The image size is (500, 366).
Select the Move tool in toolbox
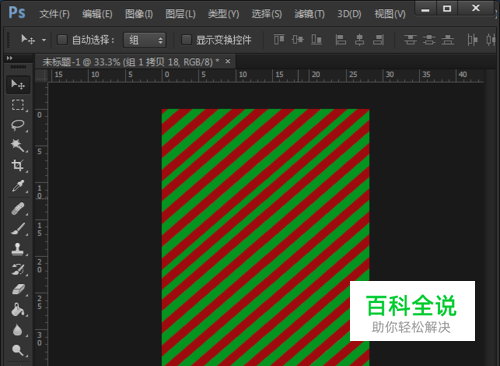point(18,85)
